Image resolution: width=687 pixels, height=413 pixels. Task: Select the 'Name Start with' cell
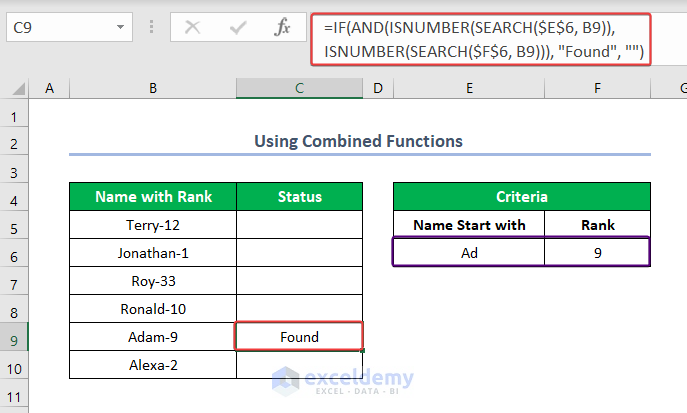tap(469, 225)
